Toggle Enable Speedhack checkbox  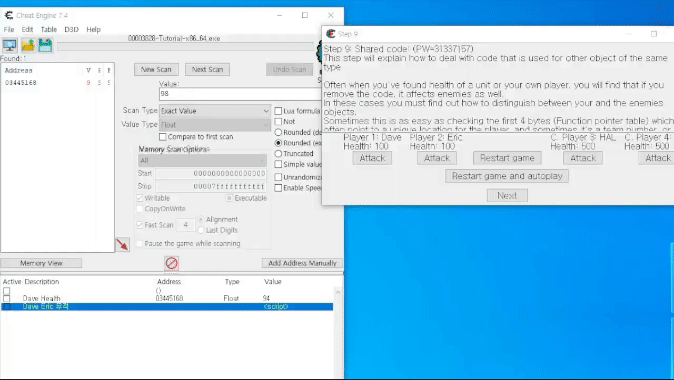[278, 188]
